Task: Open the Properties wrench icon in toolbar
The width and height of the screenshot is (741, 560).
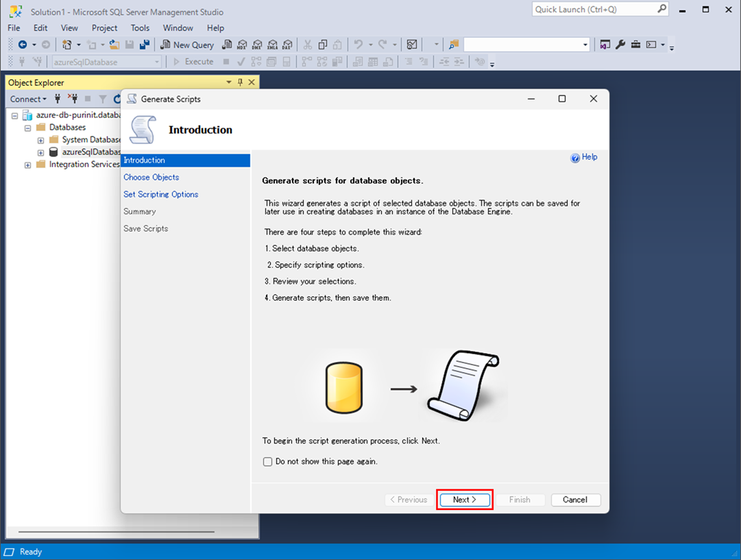Action: (x=620, y=45)
